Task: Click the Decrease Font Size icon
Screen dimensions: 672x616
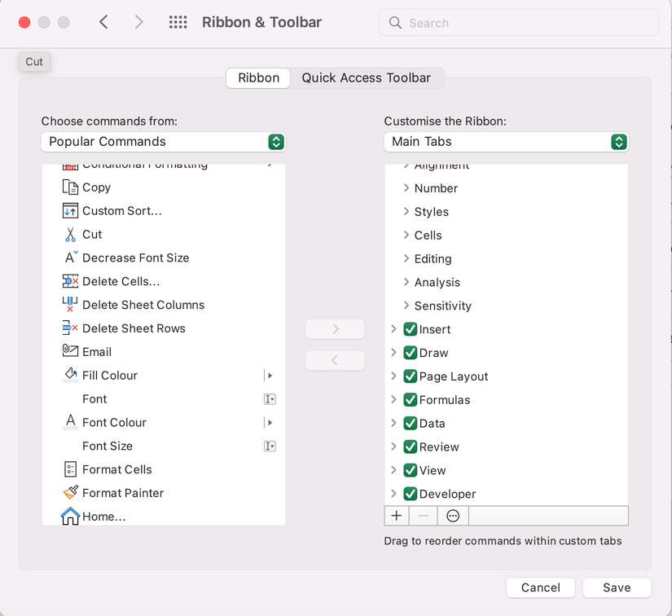Action: [x=69, y=257]
